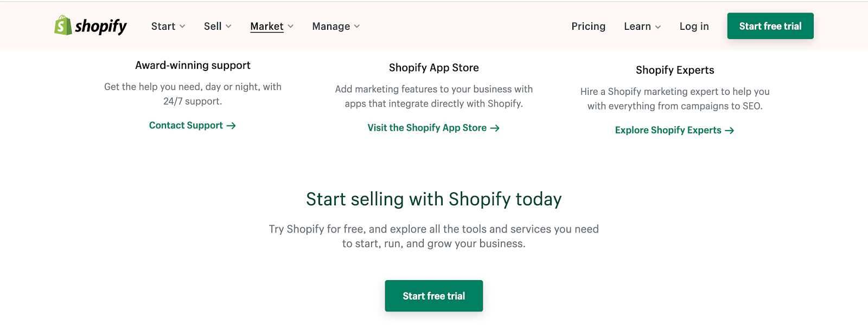Open the Manage navigation menu

point(331,27)
